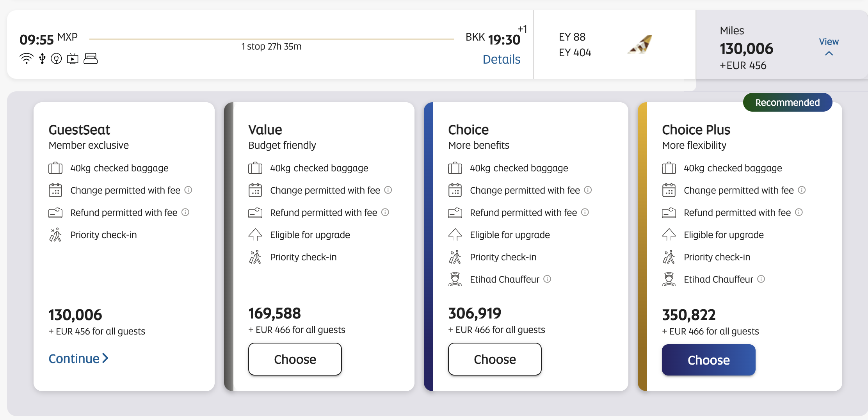
Task: Collapse fares with the View chevron
Action: pyautogui.click(x=829, y=53)
